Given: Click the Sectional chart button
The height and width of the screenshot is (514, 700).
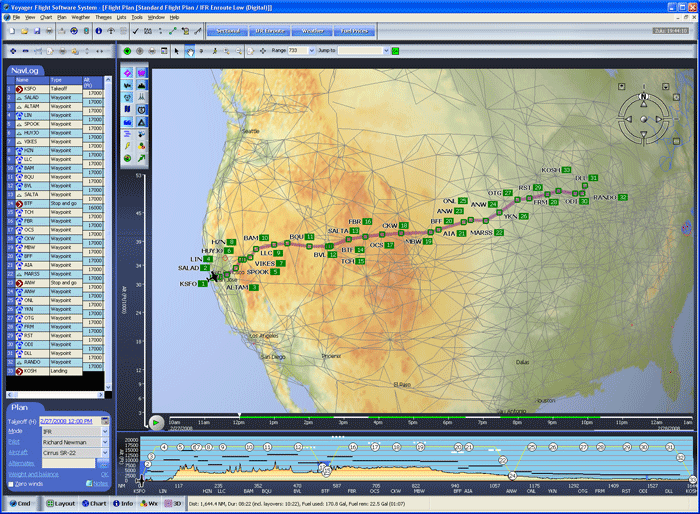Looking at the screenshot, I should [228, 31].
